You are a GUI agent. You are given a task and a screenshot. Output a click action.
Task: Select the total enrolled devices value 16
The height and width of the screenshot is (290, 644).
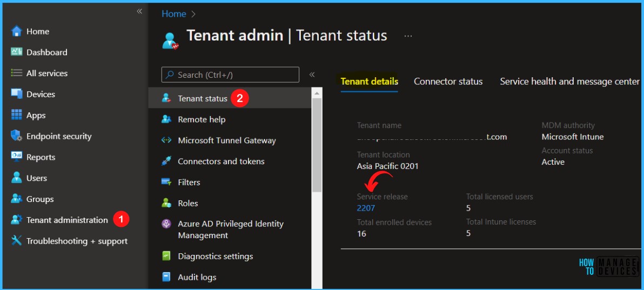[x=361, y=234]
